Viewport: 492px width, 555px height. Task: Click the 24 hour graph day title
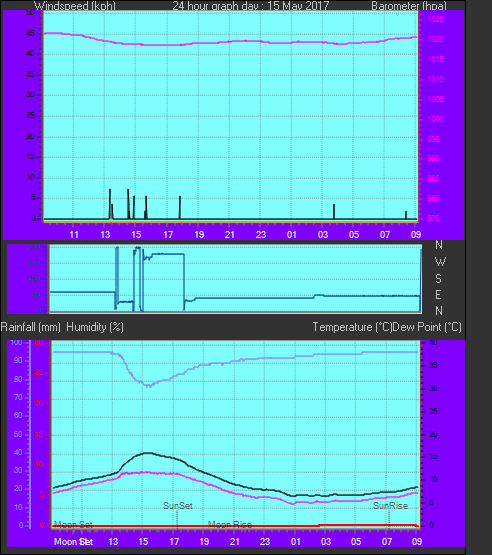[251, 6]
